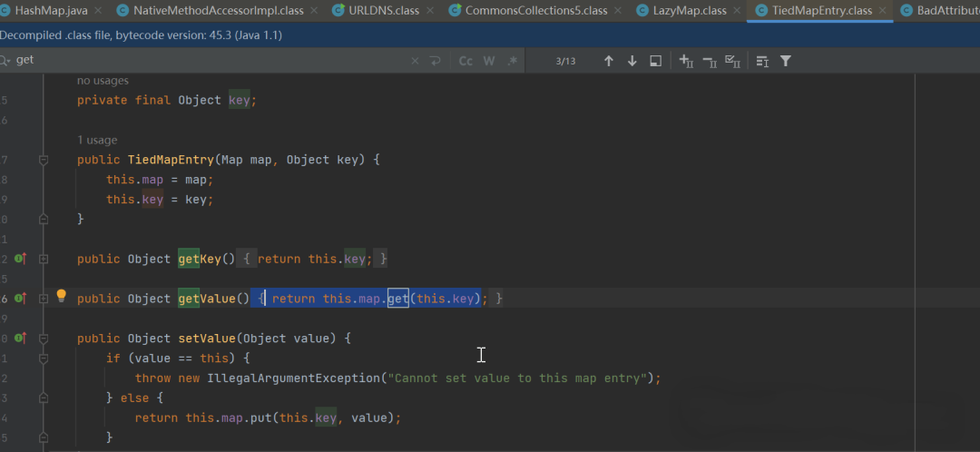Click 'this.map = map;' line

[160, 180]
